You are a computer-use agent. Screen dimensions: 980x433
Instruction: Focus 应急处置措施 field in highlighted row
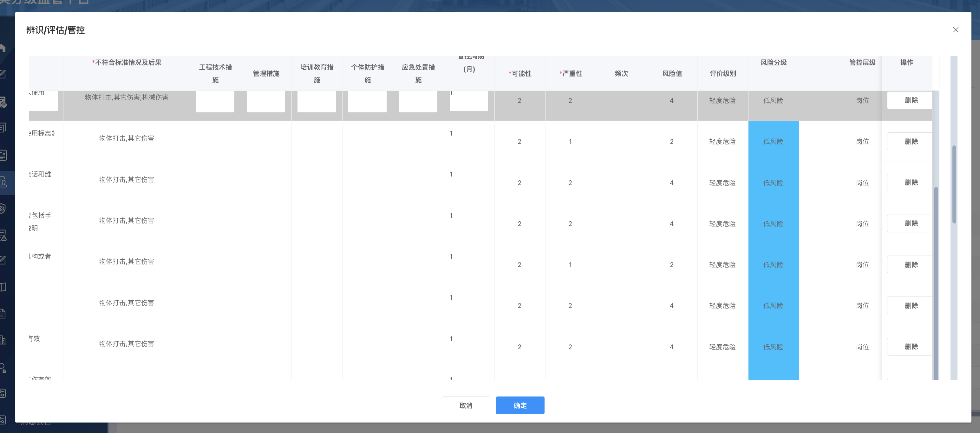pos(418,101)
